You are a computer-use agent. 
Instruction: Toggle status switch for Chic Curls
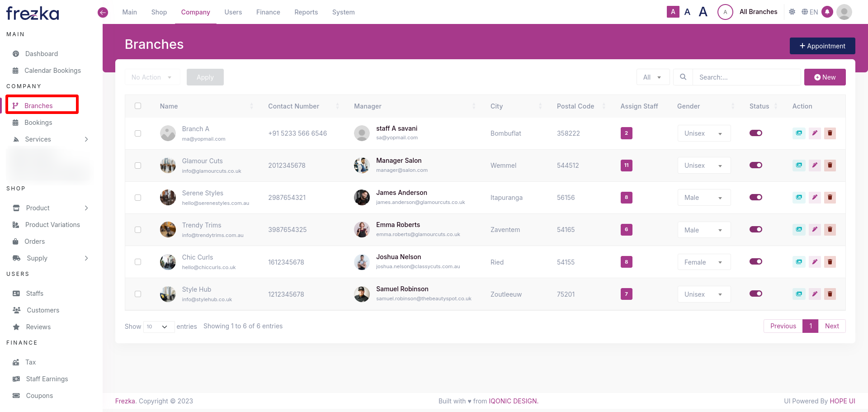(x=755, y=262)
